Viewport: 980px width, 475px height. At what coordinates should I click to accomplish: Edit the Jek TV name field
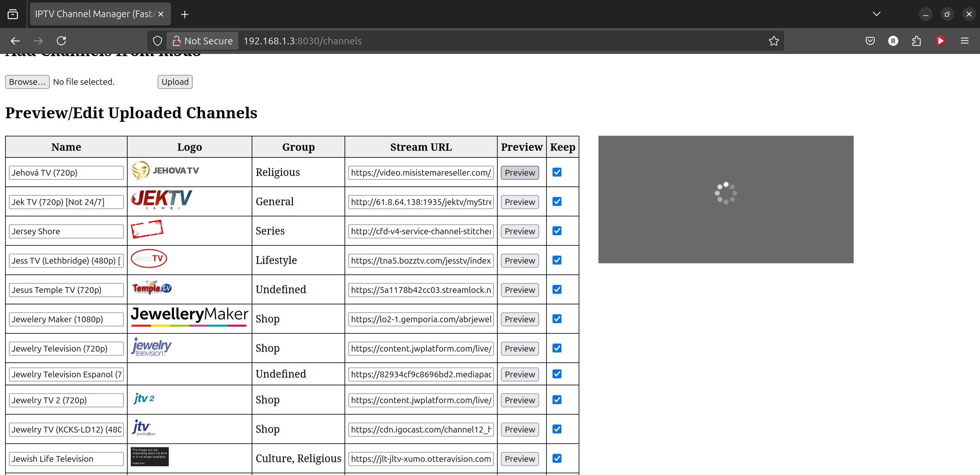click(x=66, y=202)
